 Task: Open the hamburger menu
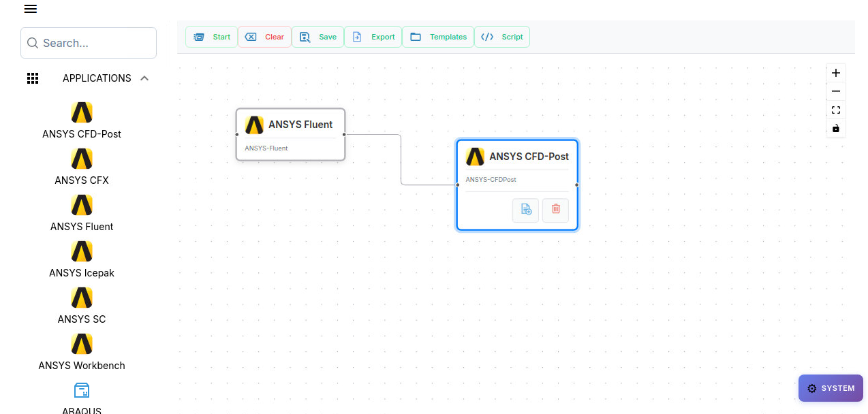coord(30,9)
